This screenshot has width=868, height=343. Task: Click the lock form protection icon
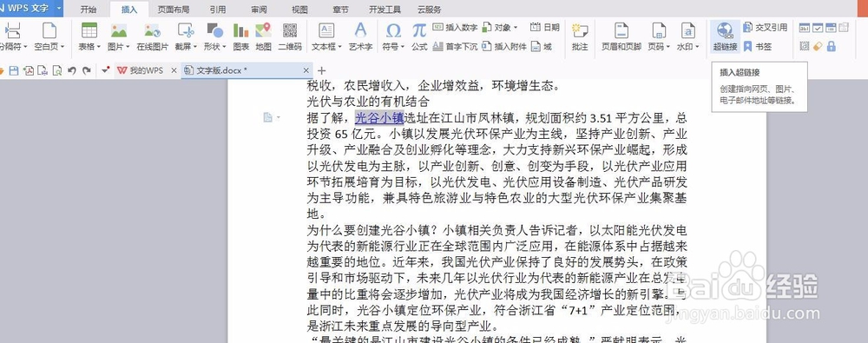(832, 47)
